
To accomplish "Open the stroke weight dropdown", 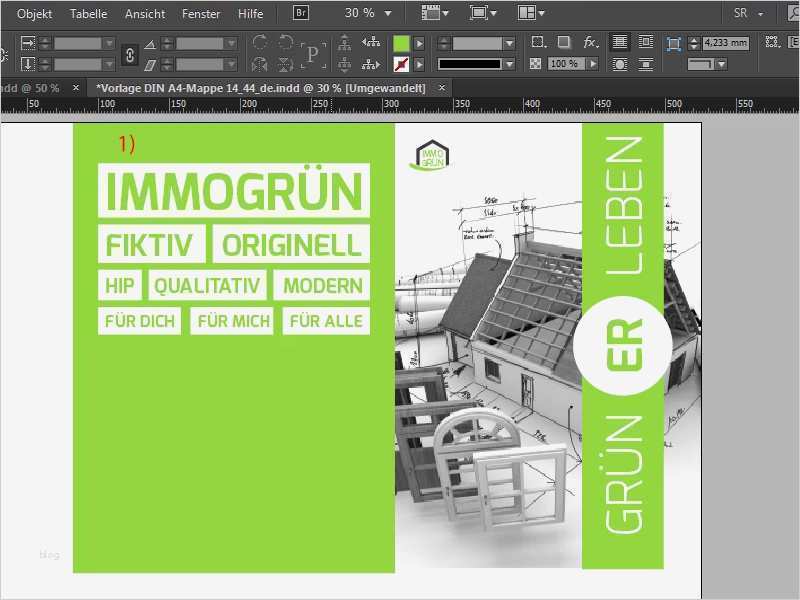I will (x=509, y=43).
